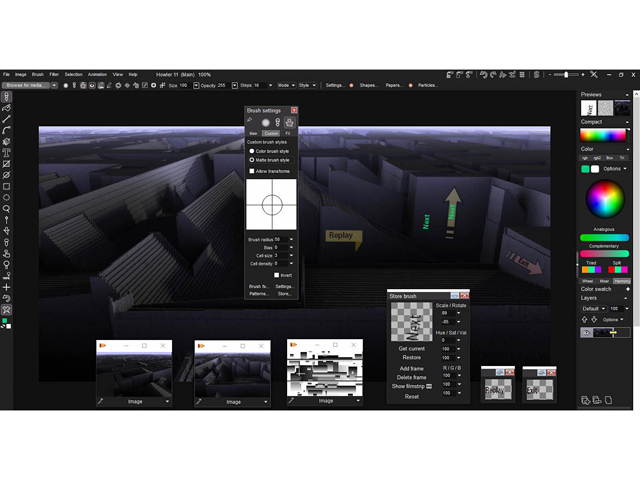Open the color Options dropdown
640x480 pixels.
click(614, 168)
